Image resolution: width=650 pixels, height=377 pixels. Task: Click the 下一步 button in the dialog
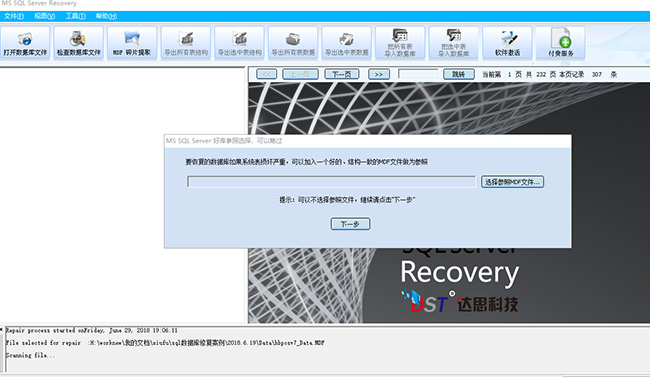(350, 224)
